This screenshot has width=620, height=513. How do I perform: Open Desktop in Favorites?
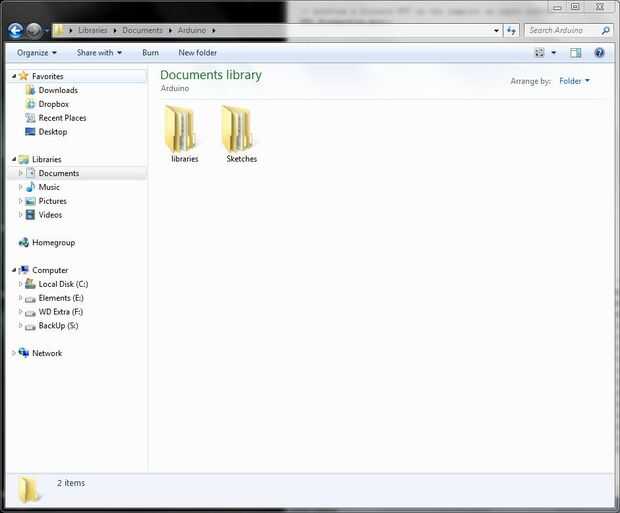[x=53, y=132]
